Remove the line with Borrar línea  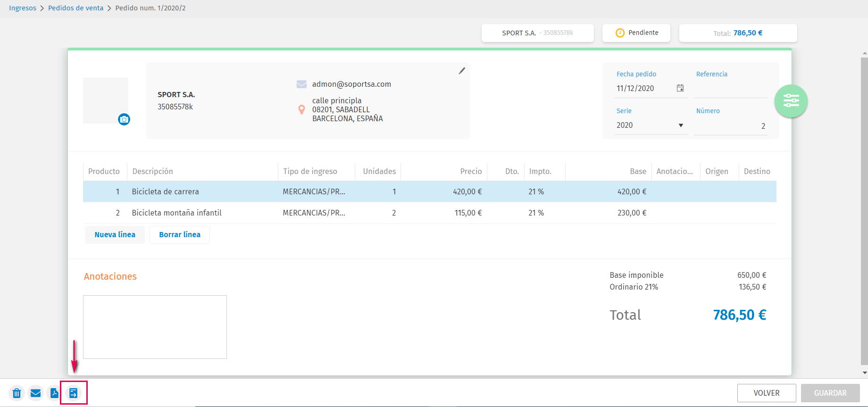[x=180, y=235]
